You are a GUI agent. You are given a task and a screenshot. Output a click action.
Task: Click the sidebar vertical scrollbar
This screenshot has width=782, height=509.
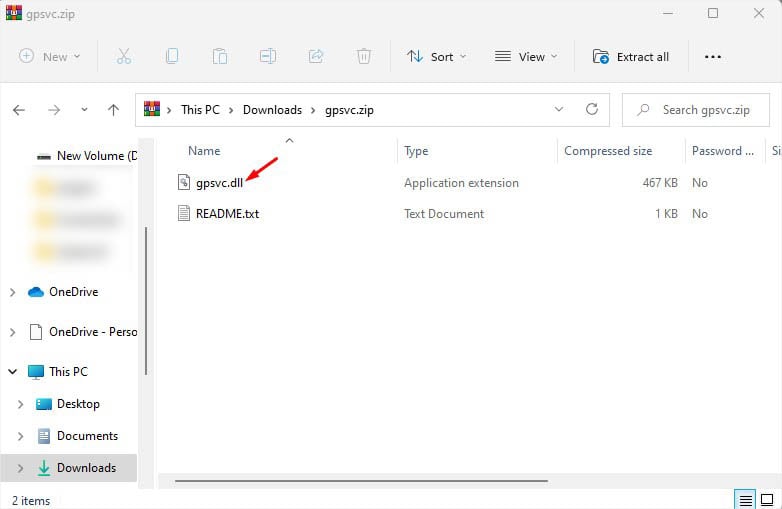point(146,300)
